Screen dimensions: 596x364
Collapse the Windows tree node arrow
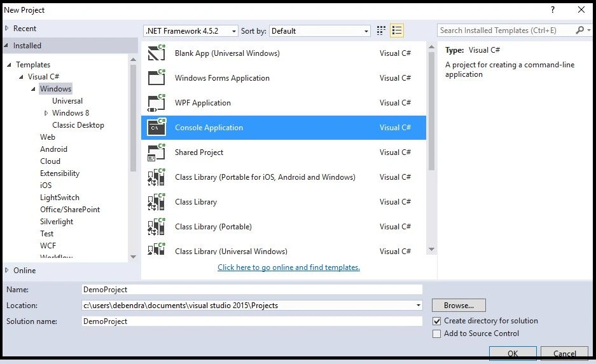(33, 89)
